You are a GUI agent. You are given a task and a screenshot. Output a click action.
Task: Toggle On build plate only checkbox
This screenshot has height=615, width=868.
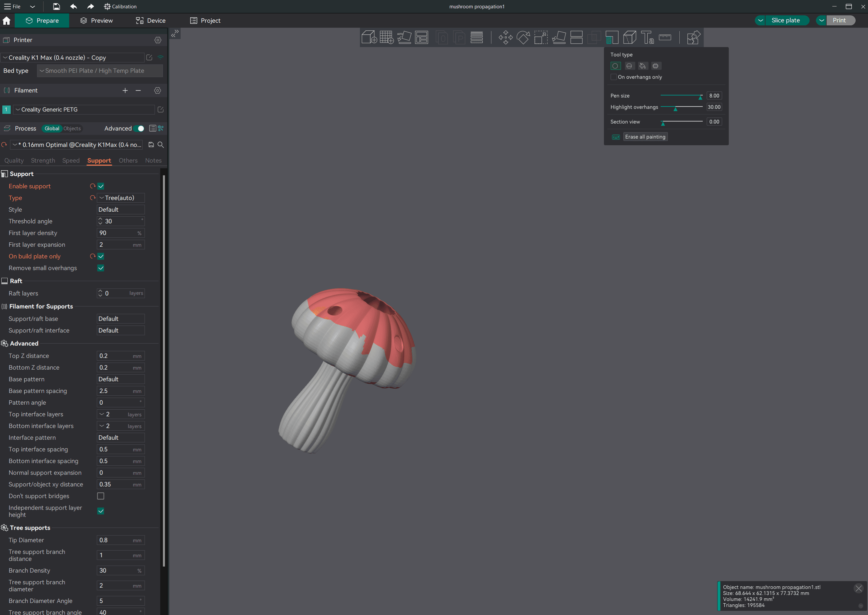click(101, 256)
